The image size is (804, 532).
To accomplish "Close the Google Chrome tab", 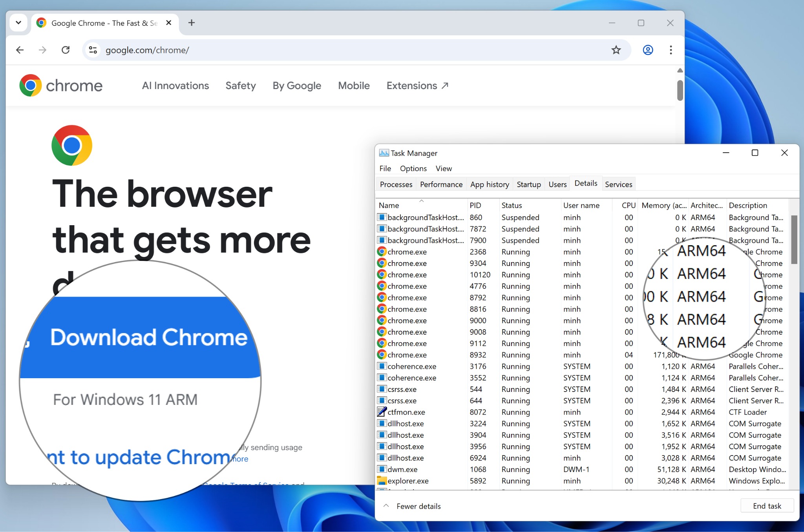I will point(168,23).
